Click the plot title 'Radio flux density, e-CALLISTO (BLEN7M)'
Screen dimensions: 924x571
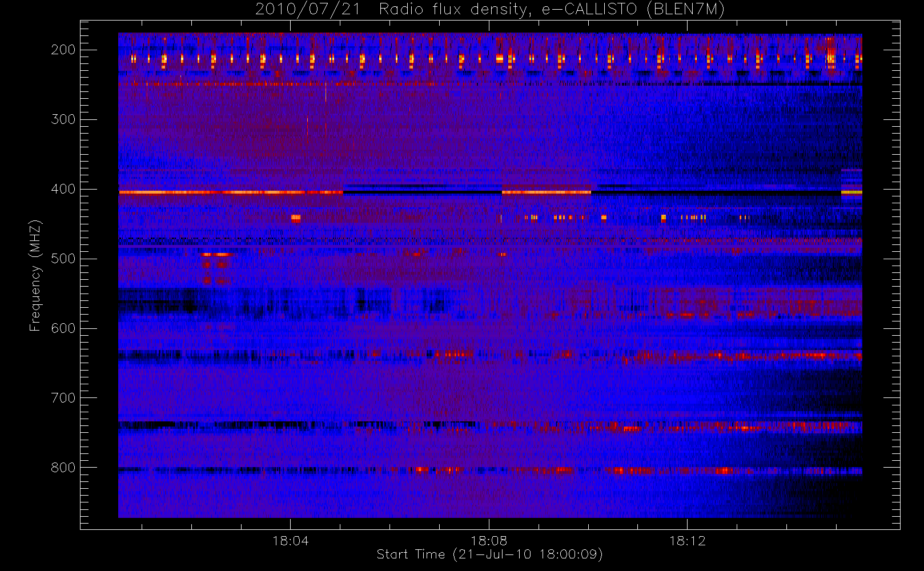[552, 10]
